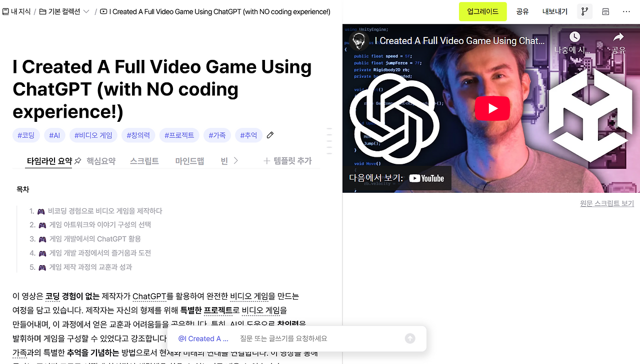Select the #비디오 게임 tag
This screenshot has width=640, height=364.
pos(93,135)
